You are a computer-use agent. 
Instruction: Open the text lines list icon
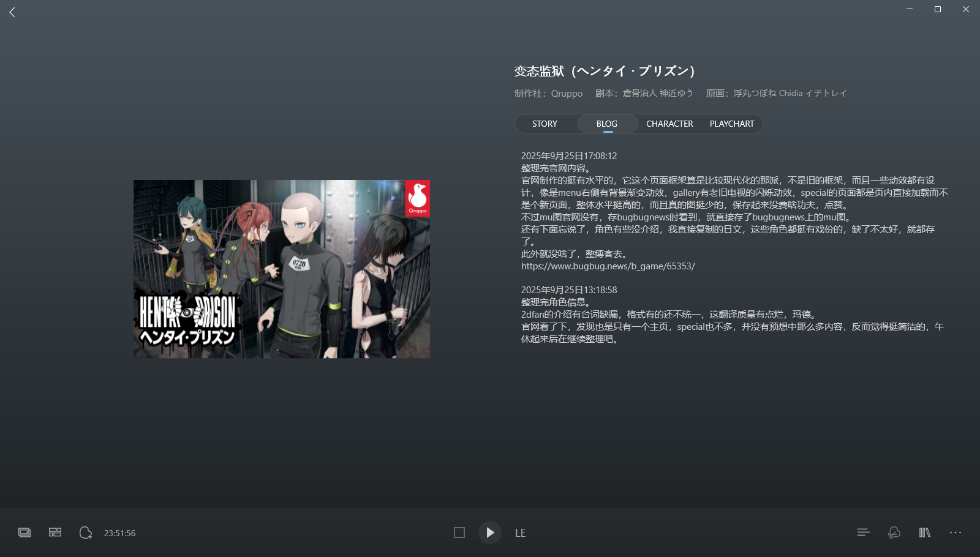pos(864,533)
